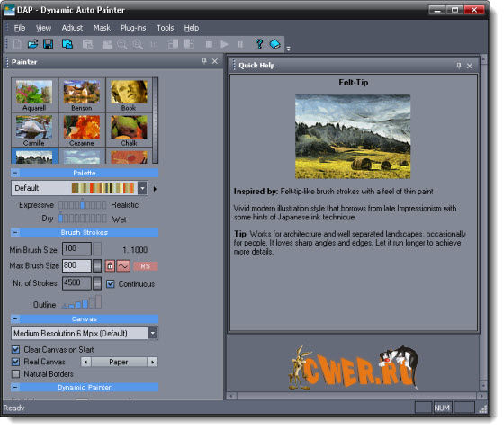Click the red curve wave button
Screen dimensions: 504x430
(123, 265)
